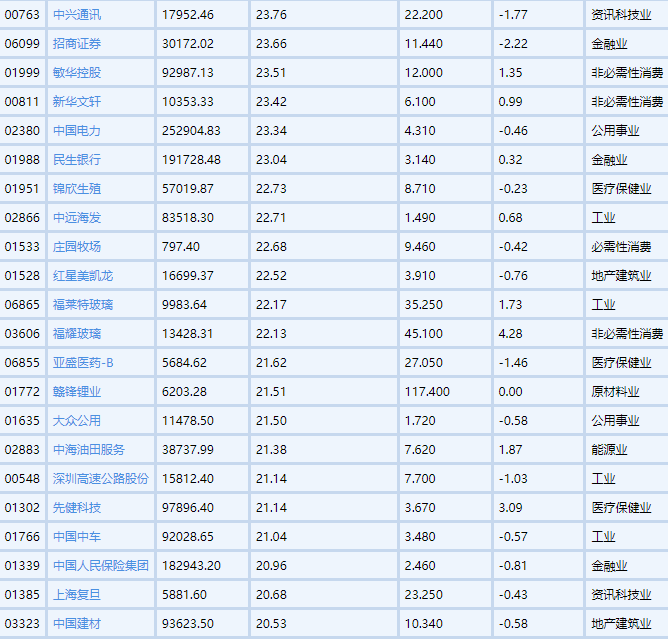The image size is (668, 639).
Task: Click stock code 01772
Action: pos(22,391)
